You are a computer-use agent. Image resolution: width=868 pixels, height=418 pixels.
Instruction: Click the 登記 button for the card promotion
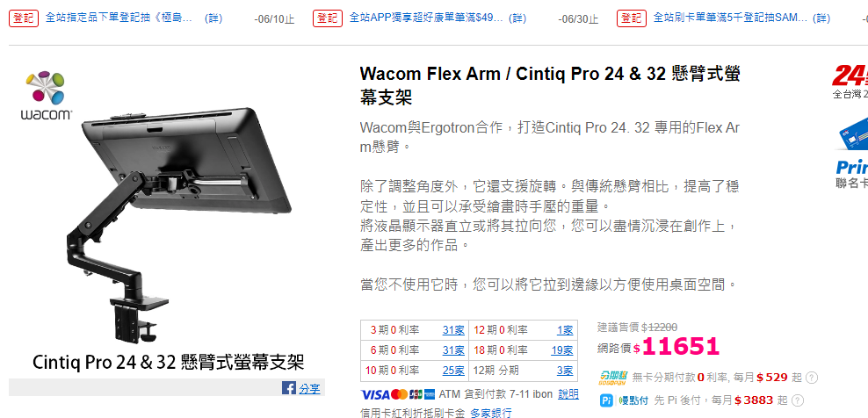(x=632, y=18)
